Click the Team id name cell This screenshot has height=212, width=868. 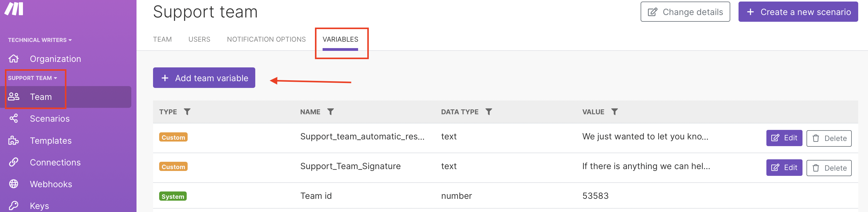(x=316, y=196)
